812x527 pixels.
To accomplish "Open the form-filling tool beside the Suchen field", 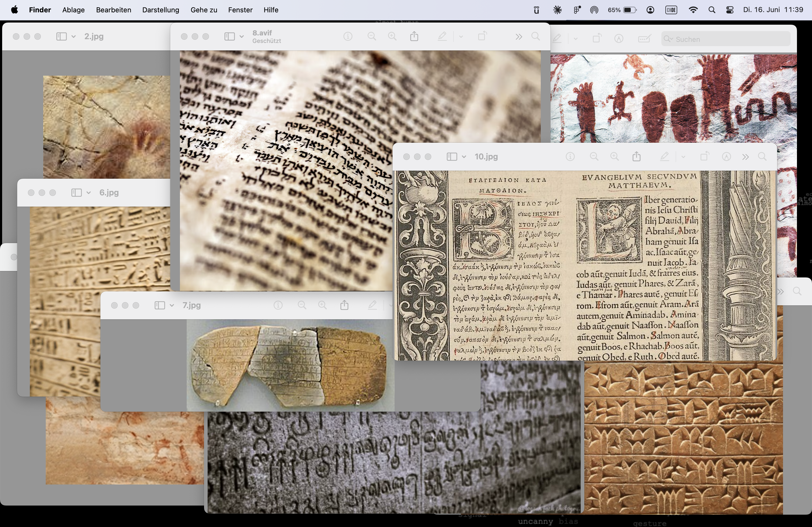I will 644,39.
